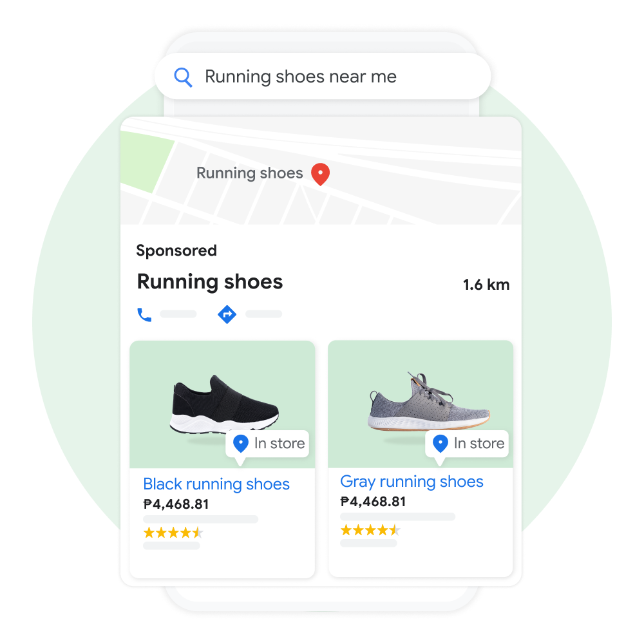Screen dimensions: 644x644
Task: Open the Black running shoes link
Action: [216, 484]
